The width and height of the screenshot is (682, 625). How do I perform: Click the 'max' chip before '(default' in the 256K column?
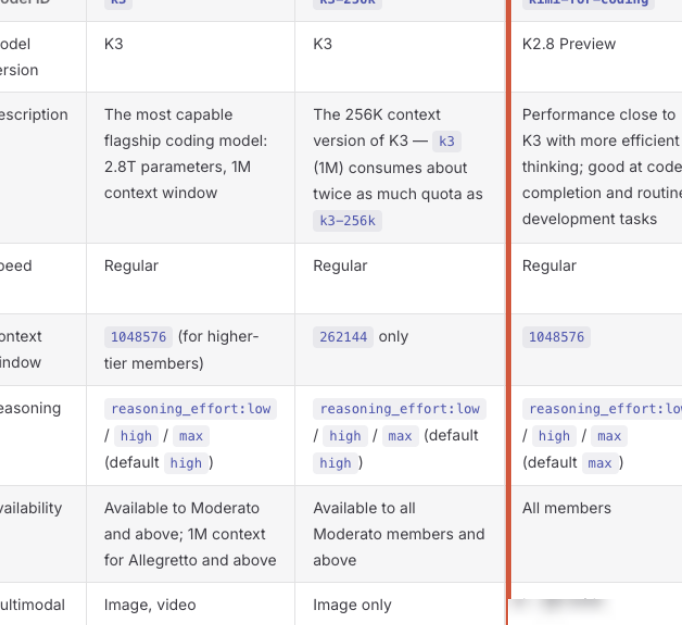click(x=400, y=436)
